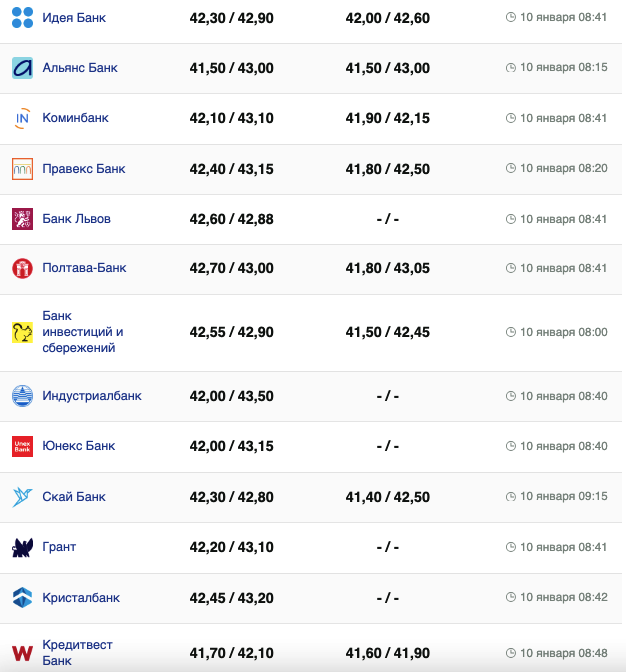Open the Альянс Банк link
This screenshot has height=672, width=626.
80,68
